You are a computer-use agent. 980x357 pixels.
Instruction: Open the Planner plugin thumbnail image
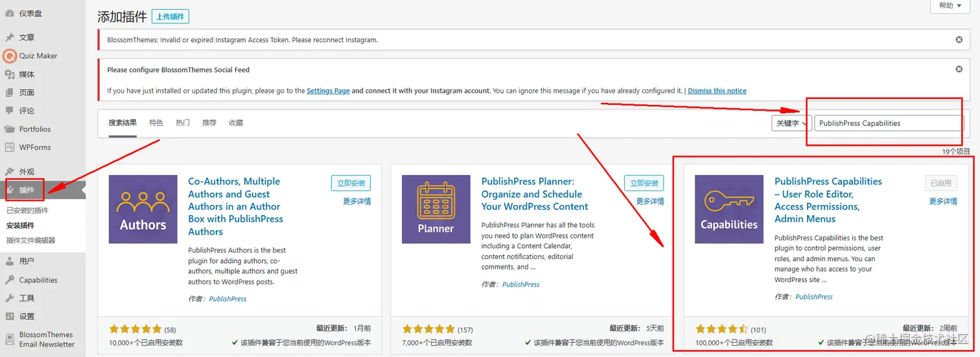(x=436, y=209)
